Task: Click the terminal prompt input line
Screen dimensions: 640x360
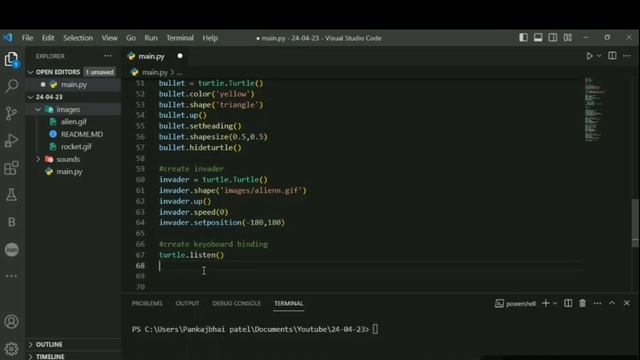Action: (x=255, y=329)
